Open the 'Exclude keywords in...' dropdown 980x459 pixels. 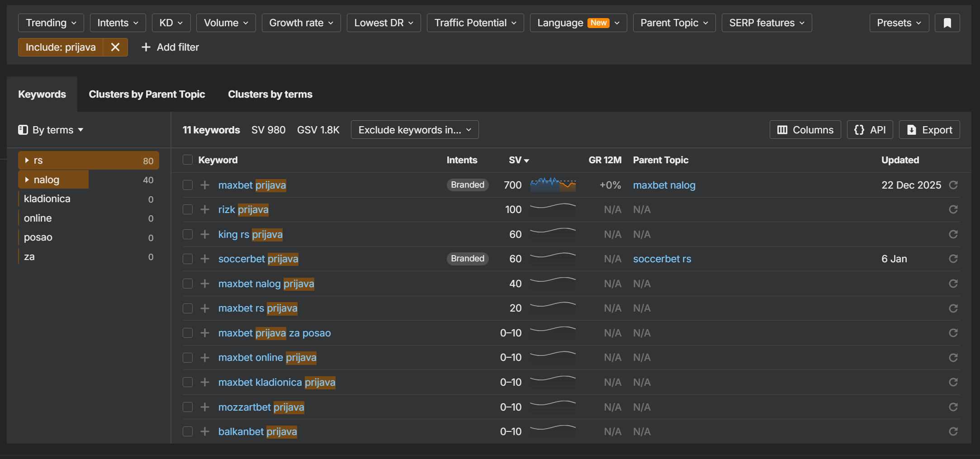[414, 130]
